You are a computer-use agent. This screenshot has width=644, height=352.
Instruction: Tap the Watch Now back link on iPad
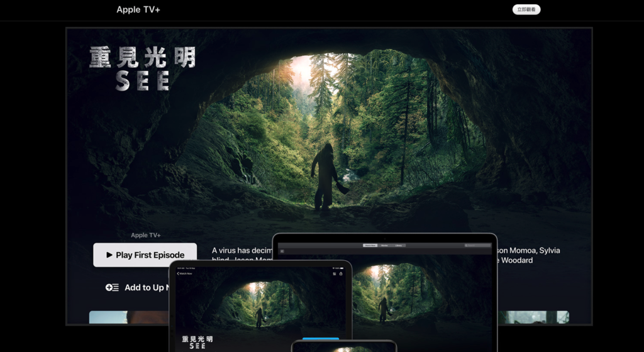click(184, 273)
